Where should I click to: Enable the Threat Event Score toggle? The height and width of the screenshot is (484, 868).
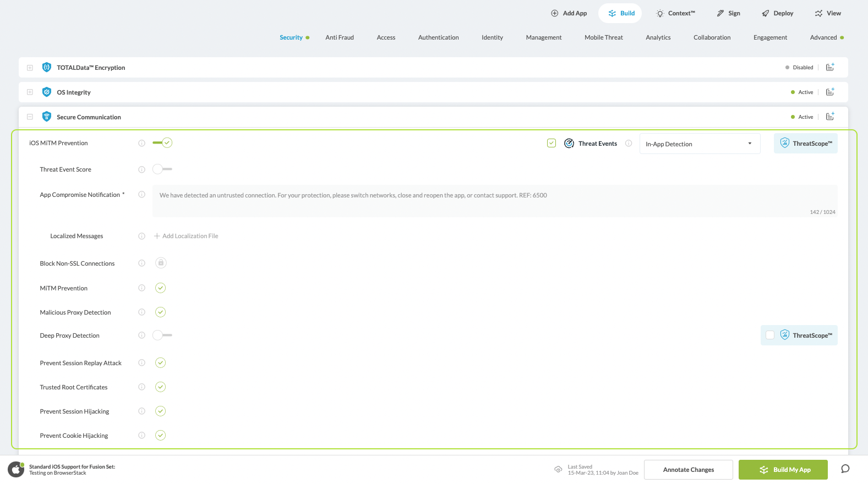(x=162, y=169)
